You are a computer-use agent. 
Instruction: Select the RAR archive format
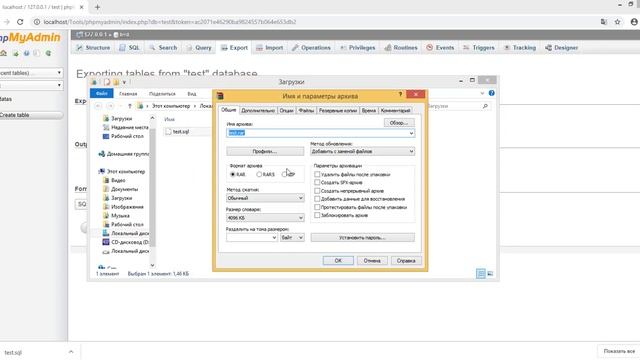[233, 174]
